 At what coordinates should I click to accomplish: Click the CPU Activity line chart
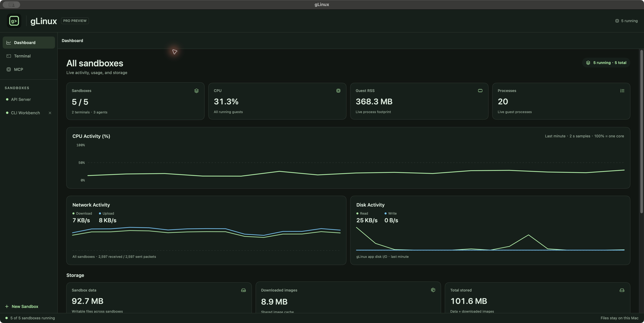click(356, 163)
